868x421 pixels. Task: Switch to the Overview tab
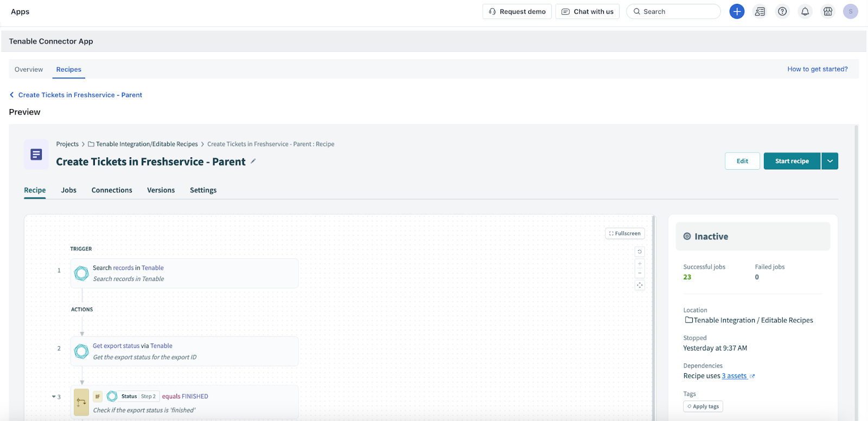pyautogui.click(x=29, y=69)
